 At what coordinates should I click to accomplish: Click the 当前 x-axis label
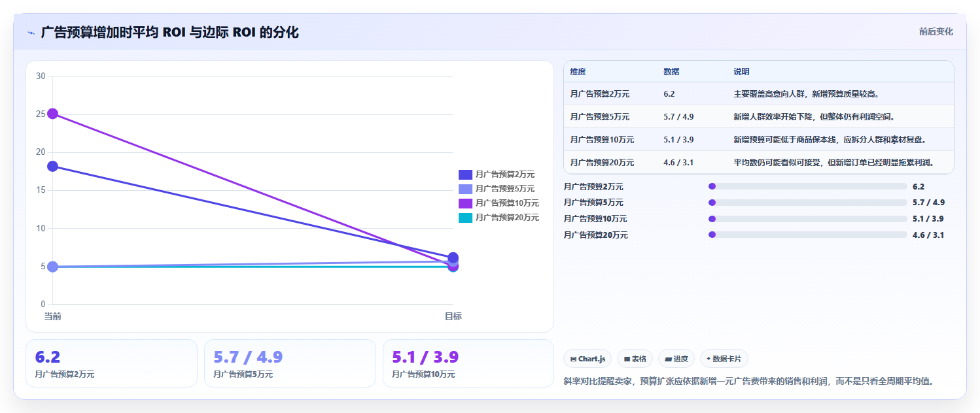click(x=53, y=316)
